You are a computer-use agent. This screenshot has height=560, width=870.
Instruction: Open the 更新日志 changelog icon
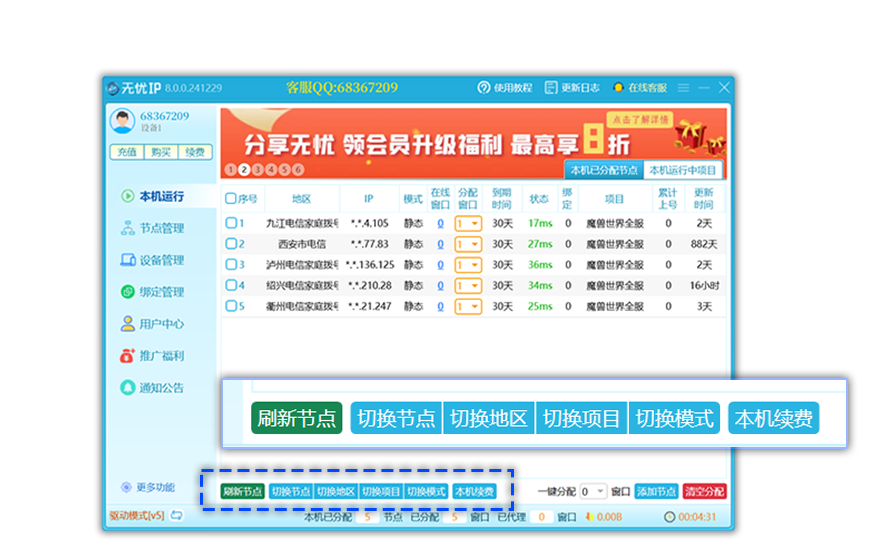pos(551,88)
